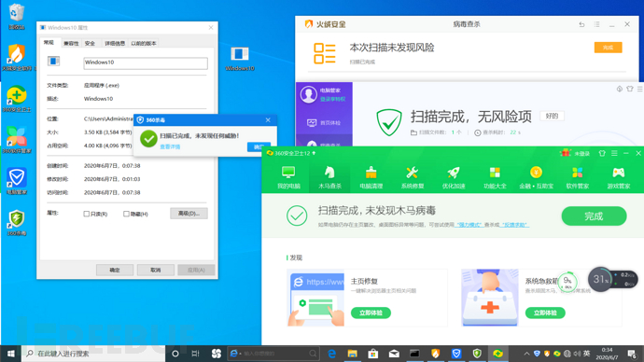Click skin icon in 电脑管家 title bar
644x362 pixels.
coord(630,89)
